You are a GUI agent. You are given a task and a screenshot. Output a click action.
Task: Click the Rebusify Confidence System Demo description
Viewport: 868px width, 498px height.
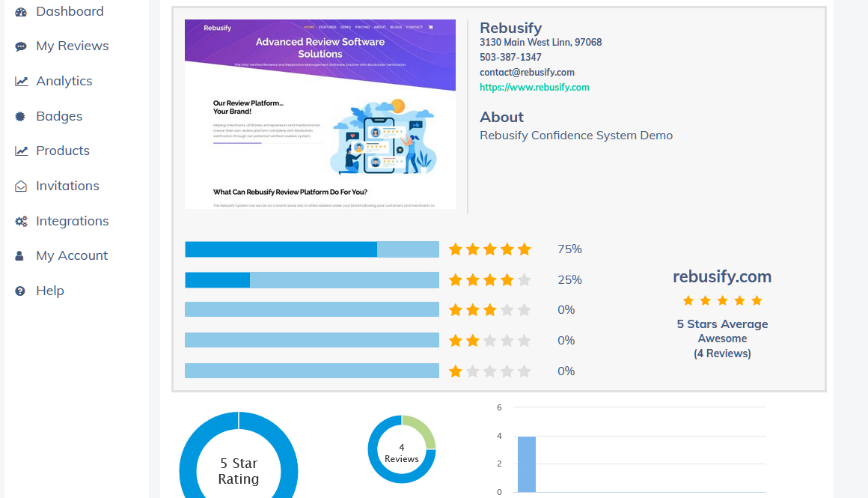576,135
